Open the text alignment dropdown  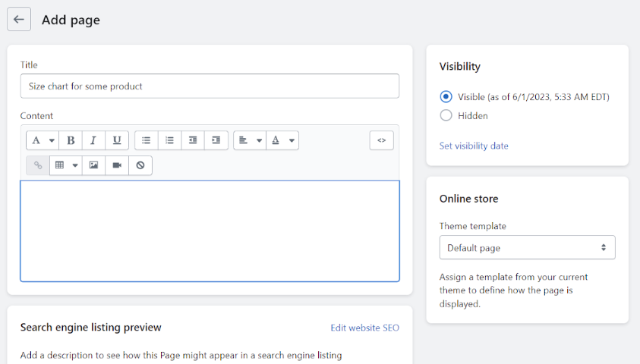point(250,140)
